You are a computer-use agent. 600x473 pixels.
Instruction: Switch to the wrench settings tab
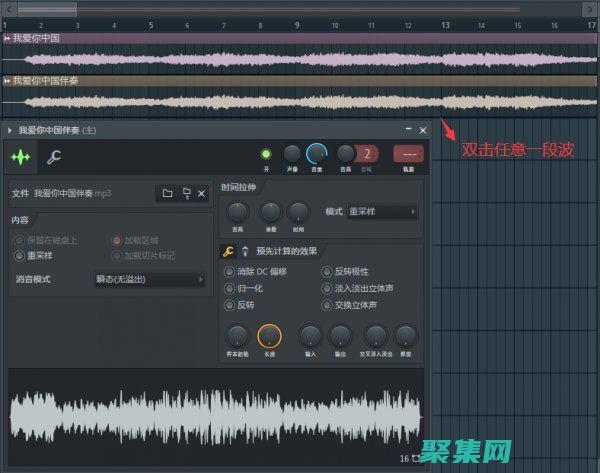pos(54,156)
